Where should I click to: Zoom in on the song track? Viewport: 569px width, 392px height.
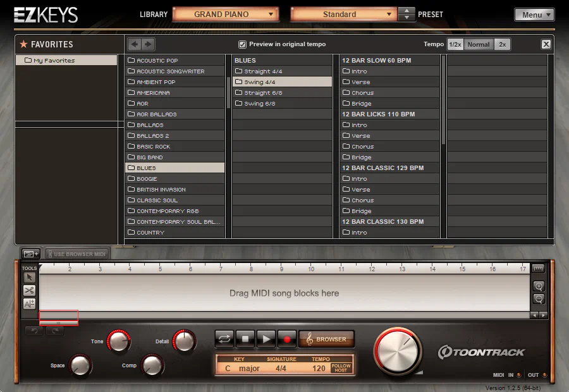click(x=539, y=286)
